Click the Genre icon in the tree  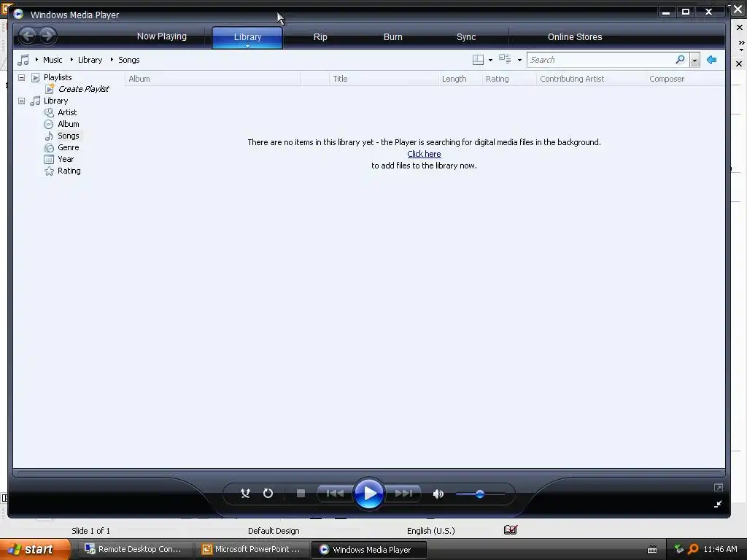click(49, 147)
